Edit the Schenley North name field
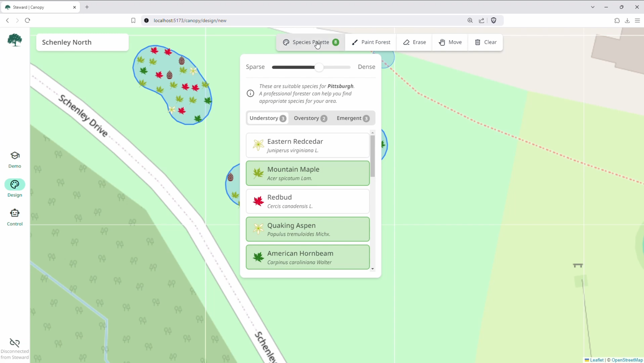The width and height of the screenshot is (644, 363). point(82,42)
